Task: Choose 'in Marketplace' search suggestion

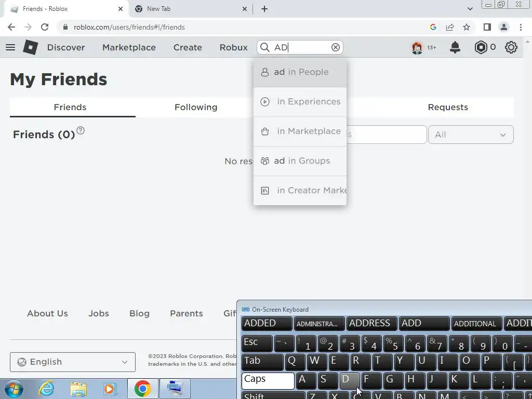Action: 300,131
